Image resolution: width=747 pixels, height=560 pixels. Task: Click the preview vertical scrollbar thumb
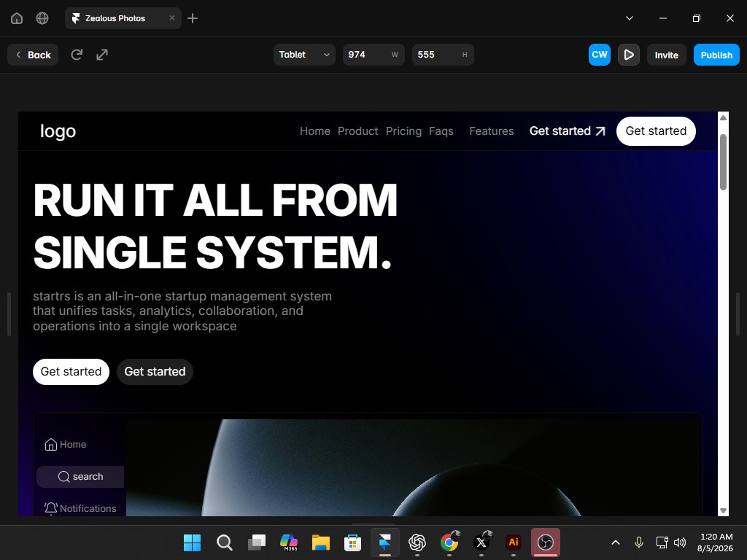pos(723,163)
